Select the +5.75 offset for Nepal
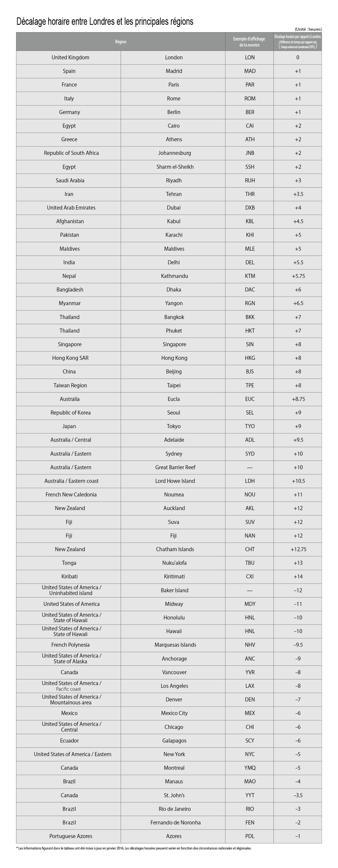The width and height of the screenshot is (338, 868). [x=298, y=276]
